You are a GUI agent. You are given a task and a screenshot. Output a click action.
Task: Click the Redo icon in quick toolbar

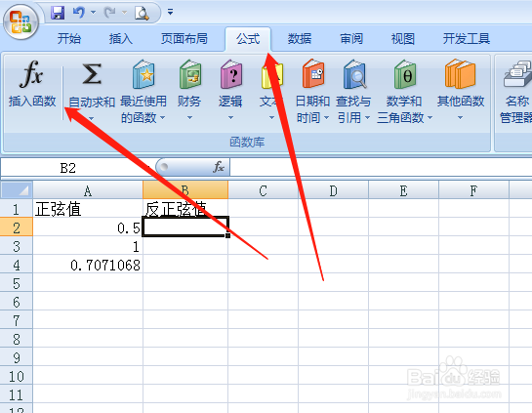point(110,13)
